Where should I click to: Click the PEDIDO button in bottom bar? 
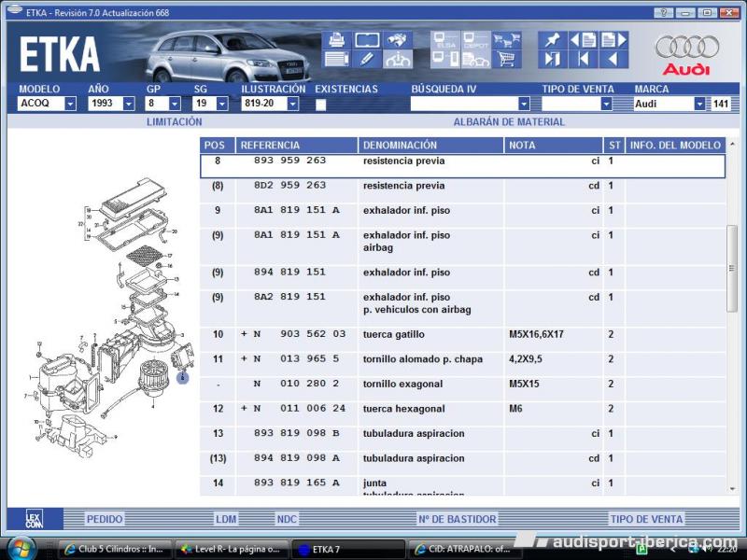click(x=105, y=519)
